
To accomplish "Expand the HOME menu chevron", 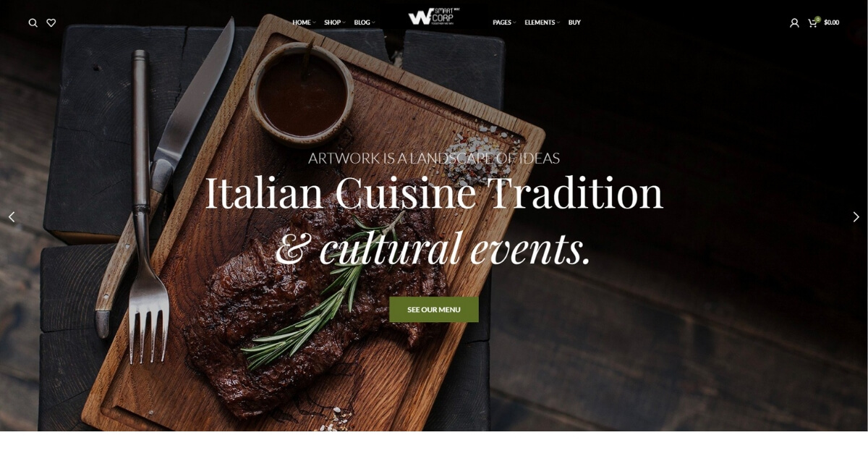I will [314, 23].
